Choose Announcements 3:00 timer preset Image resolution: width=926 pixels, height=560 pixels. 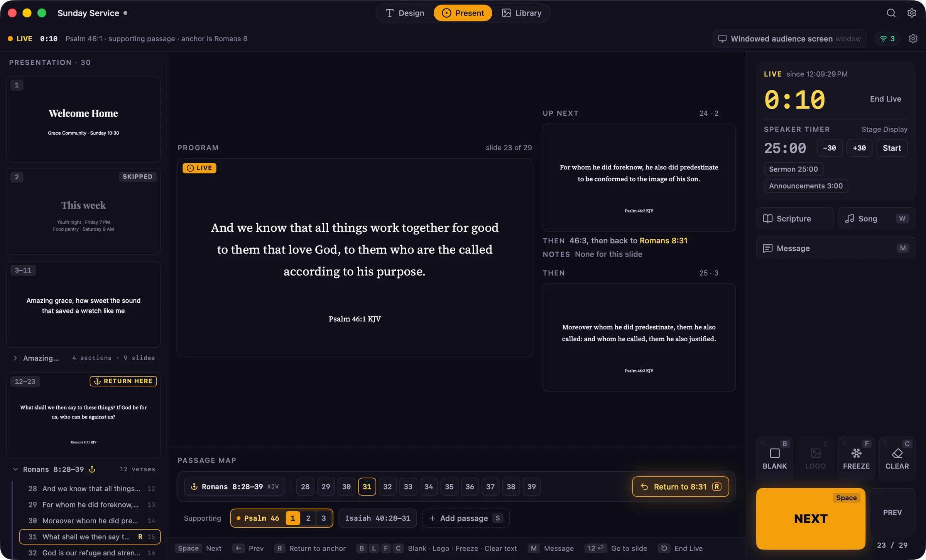(x=806, y=186)
